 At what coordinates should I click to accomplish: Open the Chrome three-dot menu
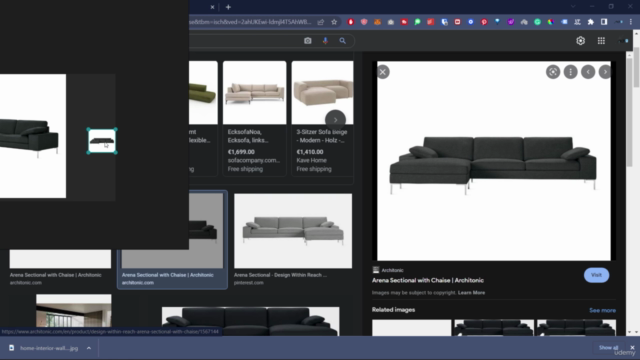631,22
